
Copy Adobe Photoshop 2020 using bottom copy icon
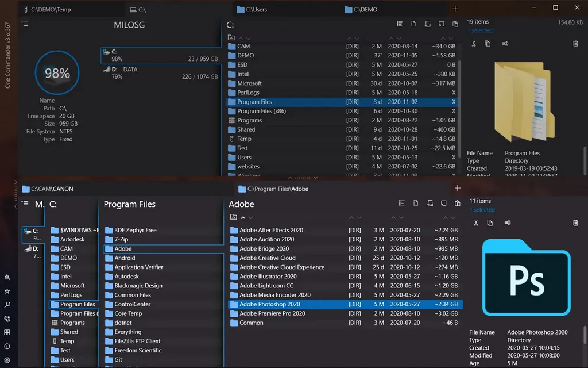[490, 223]
